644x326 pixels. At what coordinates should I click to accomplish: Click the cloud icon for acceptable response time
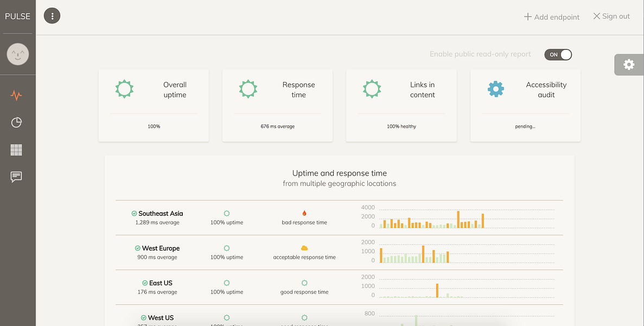click(304, 247)
